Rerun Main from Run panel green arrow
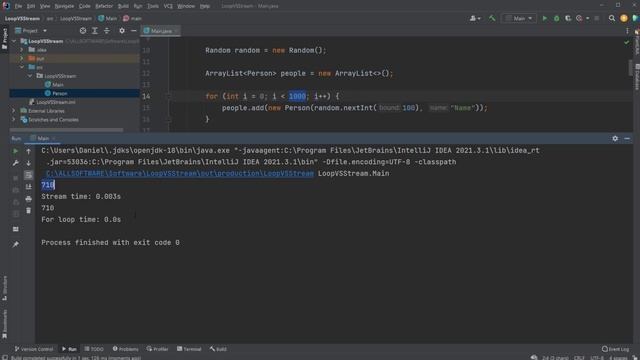The height and width of the screenshot is (360, 640). [x=16, y=151]
